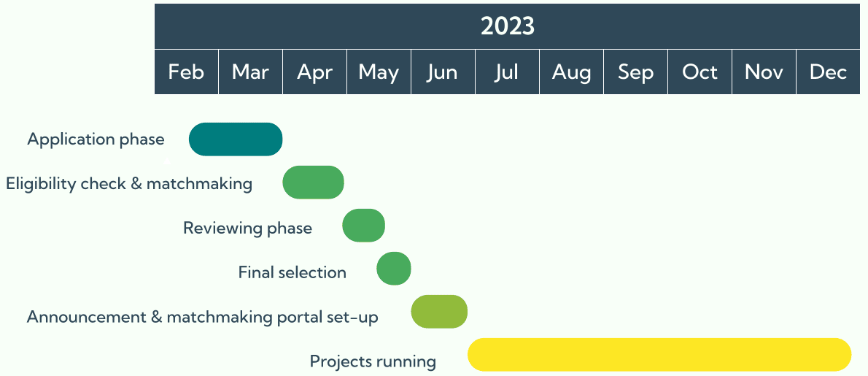Click the Projects running label

pos(373,361)
